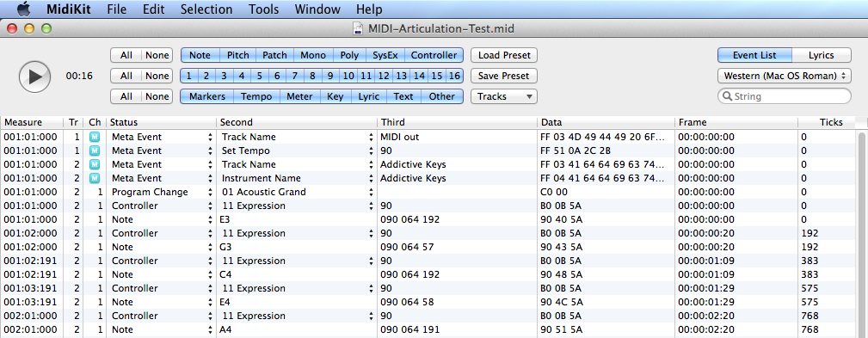
Task: Open the Help menu
Action: tap(369, 9)
